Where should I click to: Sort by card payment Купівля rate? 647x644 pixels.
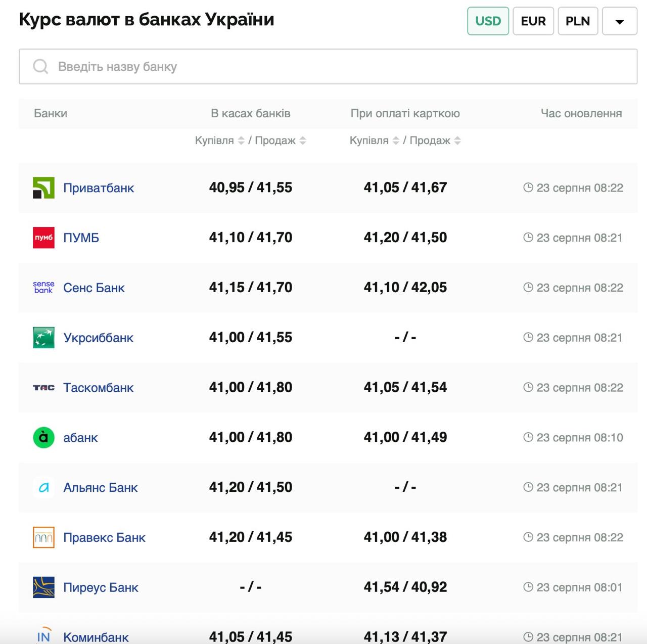tap(396, 141)
